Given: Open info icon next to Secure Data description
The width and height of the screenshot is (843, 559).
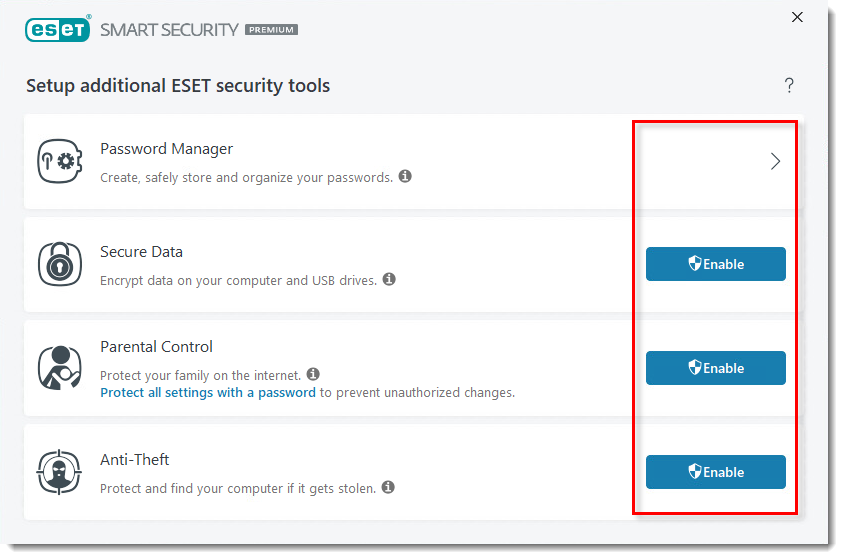Looking at the screenshot, I should pyautogui.click(x=389, y=280).
